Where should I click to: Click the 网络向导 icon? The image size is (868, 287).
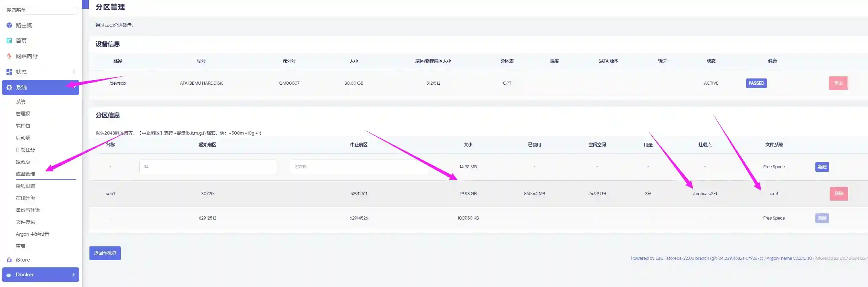[x=9, y=56]
